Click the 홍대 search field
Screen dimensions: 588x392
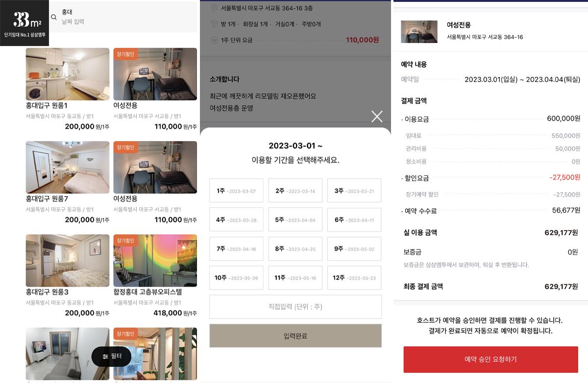pyautogui.click(x=128, y=17)
